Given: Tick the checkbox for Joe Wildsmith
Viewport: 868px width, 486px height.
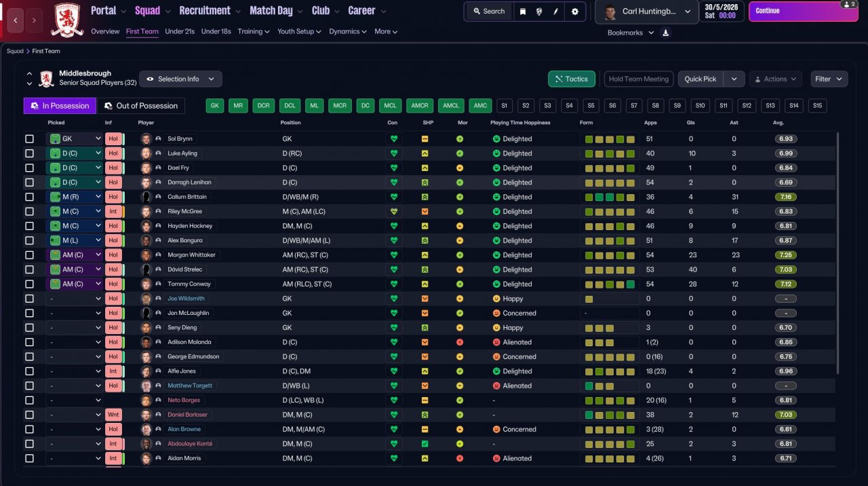Looking at the screenshot, I should (x=29, y=299).
